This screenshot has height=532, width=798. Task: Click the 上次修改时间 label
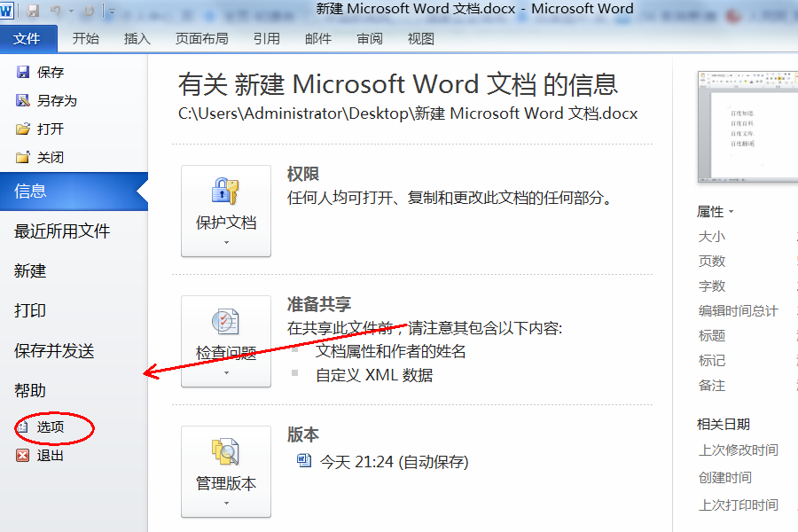point(738,450)
